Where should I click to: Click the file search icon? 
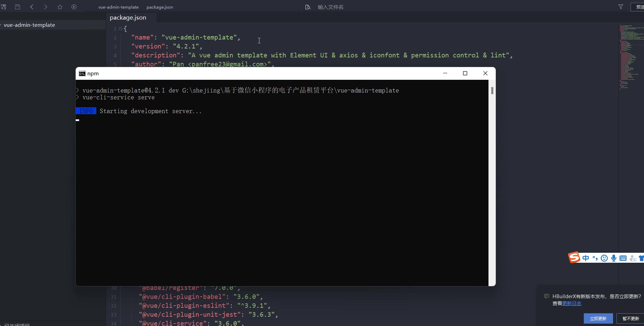(x=308, y=7)
